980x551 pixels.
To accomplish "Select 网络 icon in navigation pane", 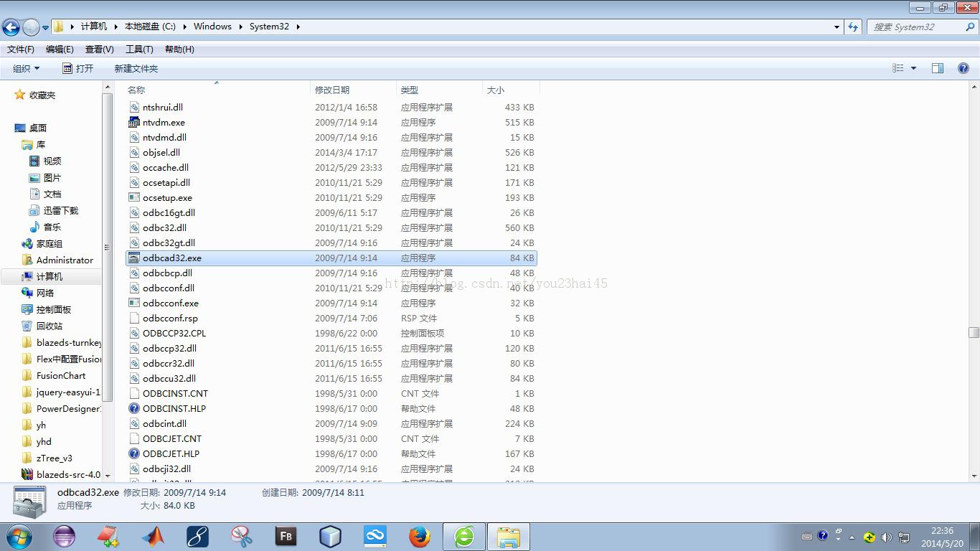I will pos(27,293).
